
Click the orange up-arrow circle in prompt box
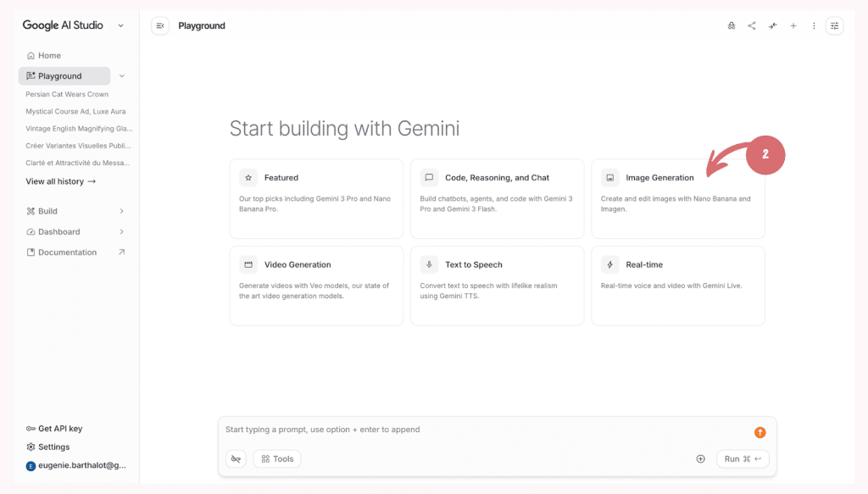point(760,433)
